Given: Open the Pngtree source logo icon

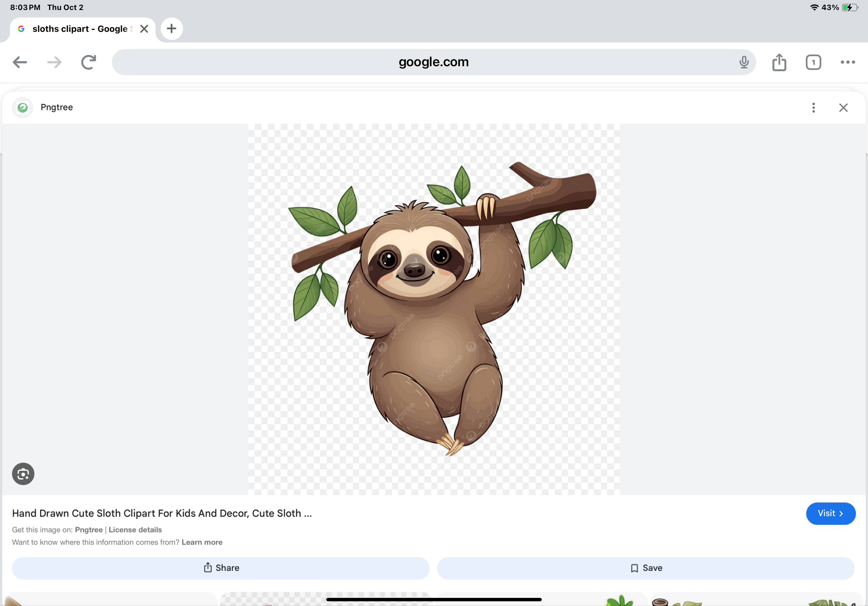Looking at the screenshot, I should [x=23, y=108].
